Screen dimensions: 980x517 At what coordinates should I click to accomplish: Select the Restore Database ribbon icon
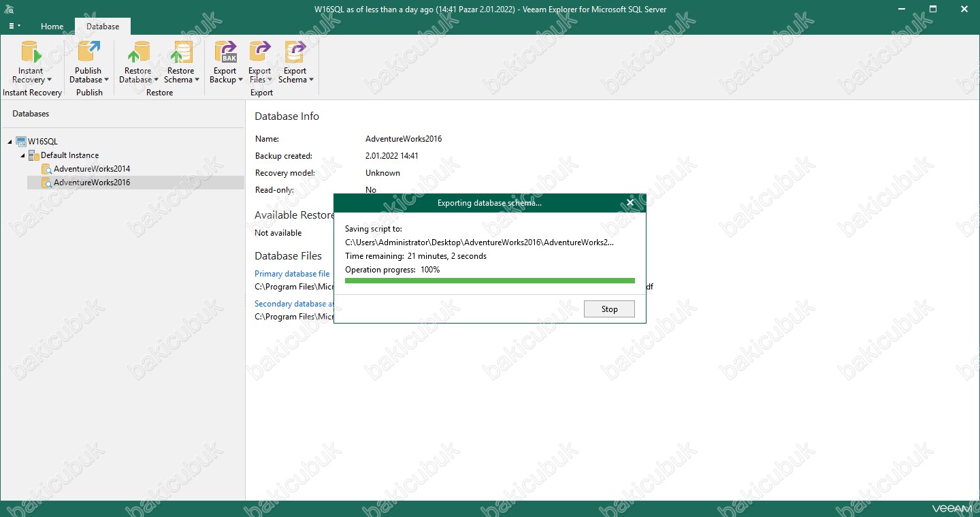point(137,52)
